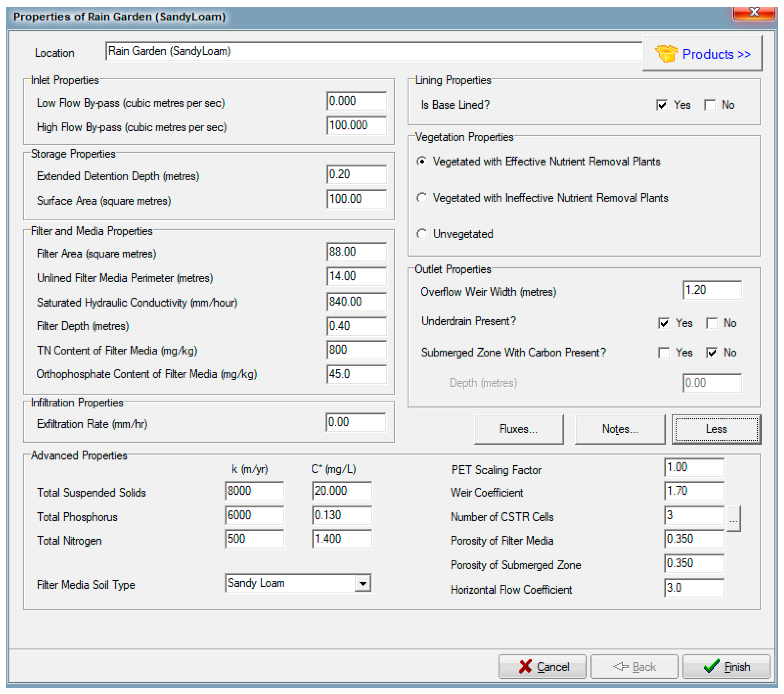
Task: Check No for Is Base Lined
Action: (x=710, y=105)
